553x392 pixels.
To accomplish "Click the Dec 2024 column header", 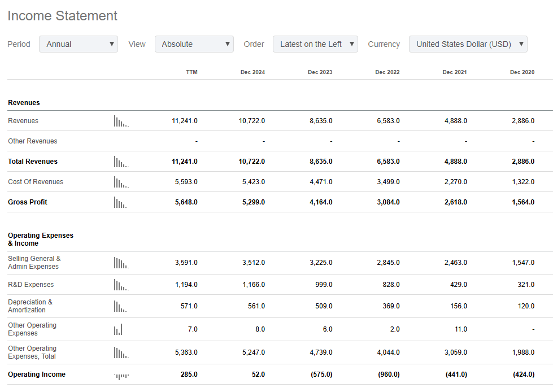I will point(252,72).
